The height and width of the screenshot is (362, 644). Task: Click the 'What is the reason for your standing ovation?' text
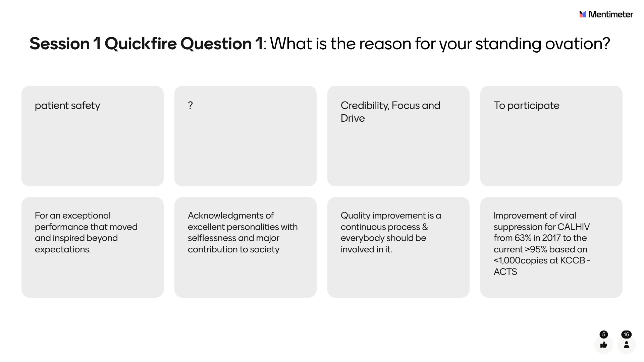point(440,44)
